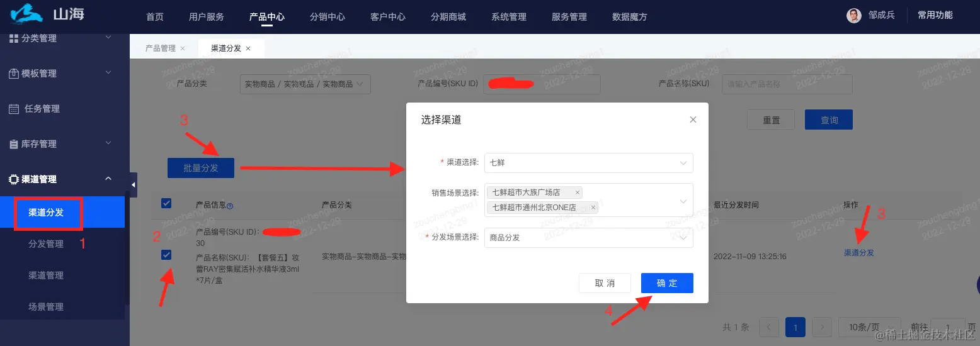Screen dimensions: 980x346
Task: Click the 共 1 条 pagination total
Action: tap(736, 327)
